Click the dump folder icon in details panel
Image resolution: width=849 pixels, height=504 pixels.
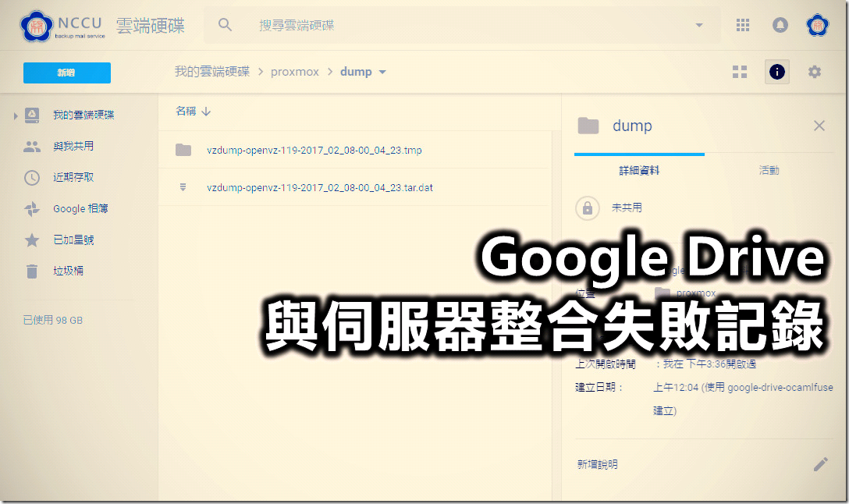tap(588, 126)
